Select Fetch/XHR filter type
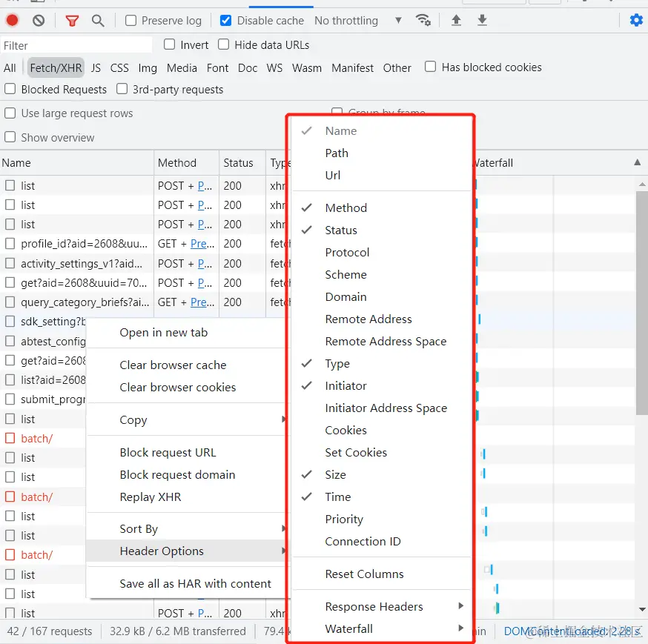 (56, 67)
